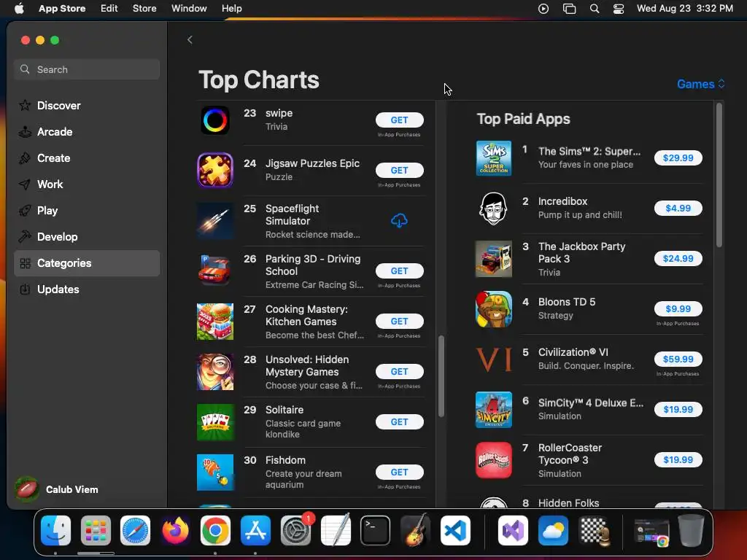
Task: Open Incredibox app icon
Action: [494, 209]
